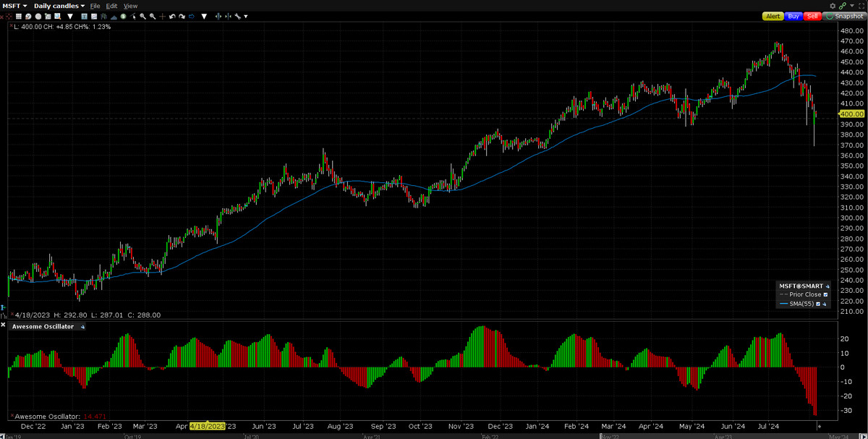Click the undo arrow in chart toolbar

pyautogui.click(x=172, y=16)
